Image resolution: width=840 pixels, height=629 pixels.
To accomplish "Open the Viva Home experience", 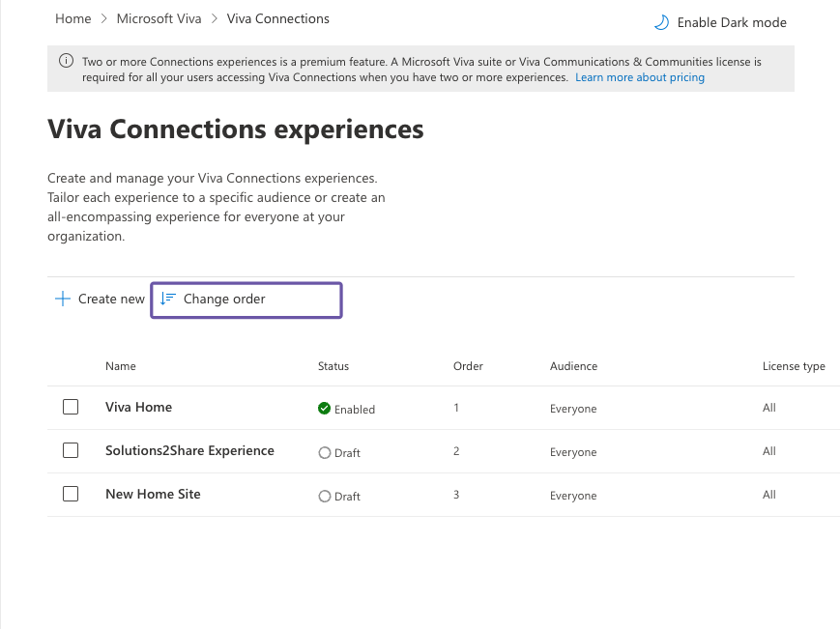I will [x=139, y=407].
